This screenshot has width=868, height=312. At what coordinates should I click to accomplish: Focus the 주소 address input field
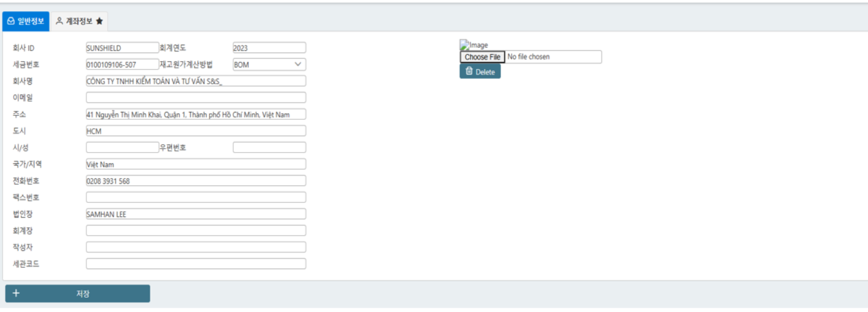(x=195, y=114)
